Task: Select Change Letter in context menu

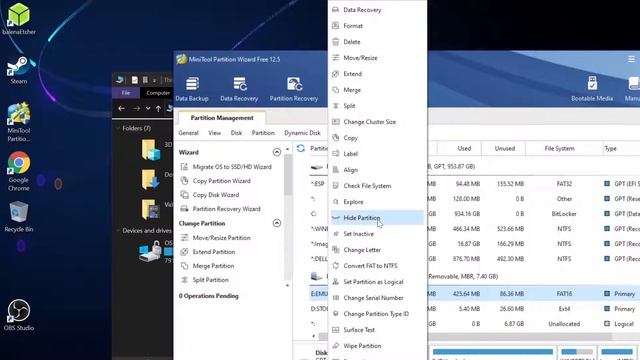Action: (377, 250)
